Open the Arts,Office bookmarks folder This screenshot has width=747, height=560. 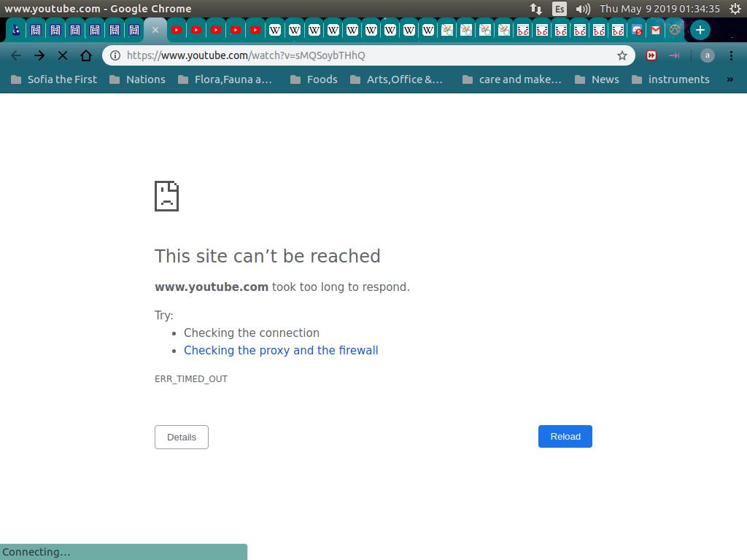[396, 79]
